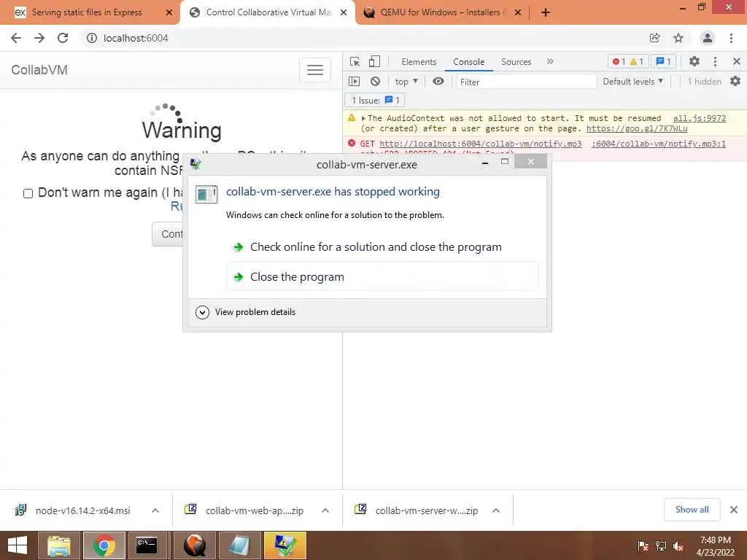Open JavaScript context 'top' dropdown
The image size is (747, 560).
click(x=406, y=82)
